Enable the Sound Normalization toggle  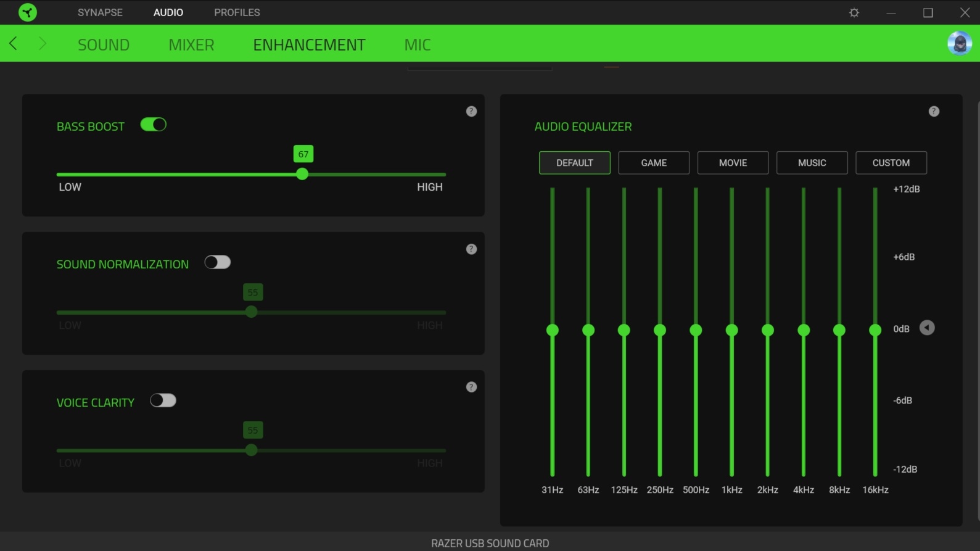(218, 262)
